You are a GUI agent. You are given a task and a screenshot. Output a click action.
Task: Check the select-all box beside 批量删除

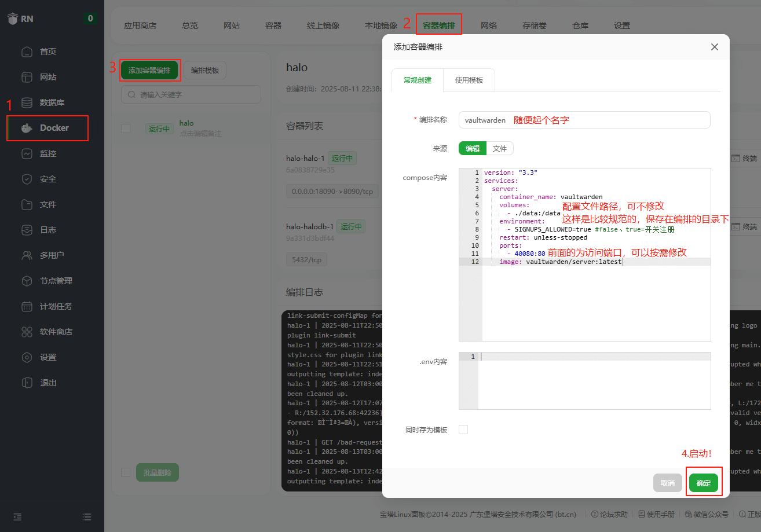[x=126, y=472]
